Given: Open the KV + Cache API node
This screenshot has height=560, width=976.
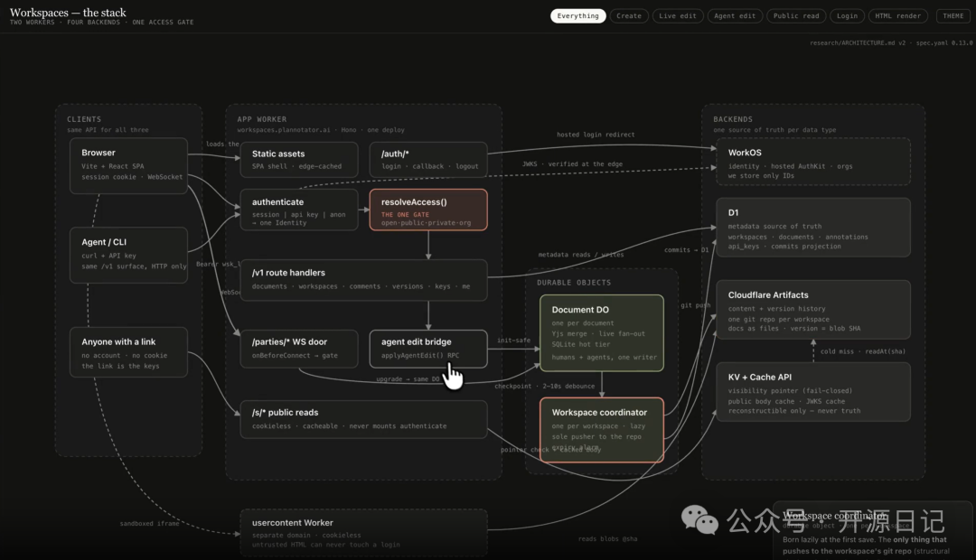Looking at the screenshot, I should point(813,392).
